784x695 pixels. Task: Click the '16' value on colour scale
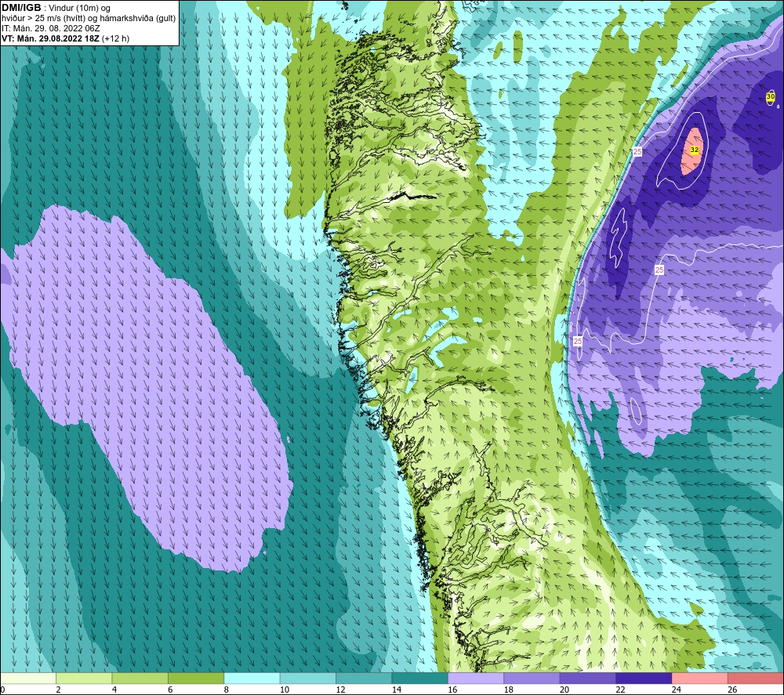[x=452, y=690]
